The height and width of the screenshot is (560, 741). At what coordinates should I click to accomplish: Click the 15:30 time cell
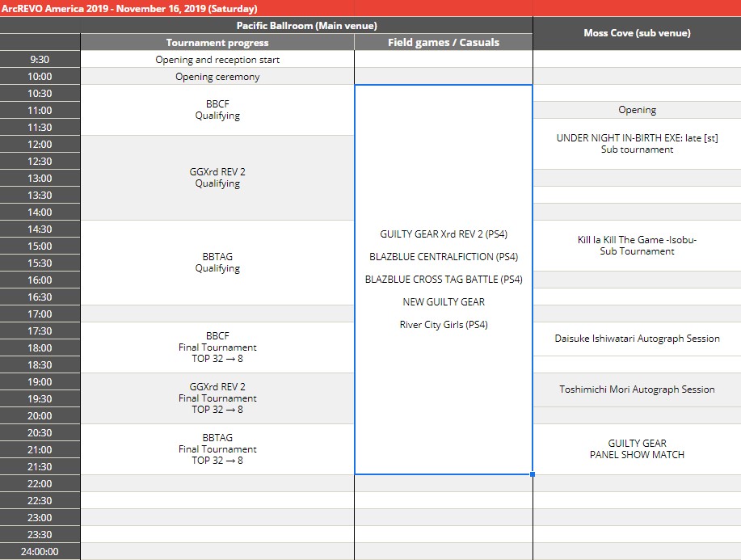40,263
